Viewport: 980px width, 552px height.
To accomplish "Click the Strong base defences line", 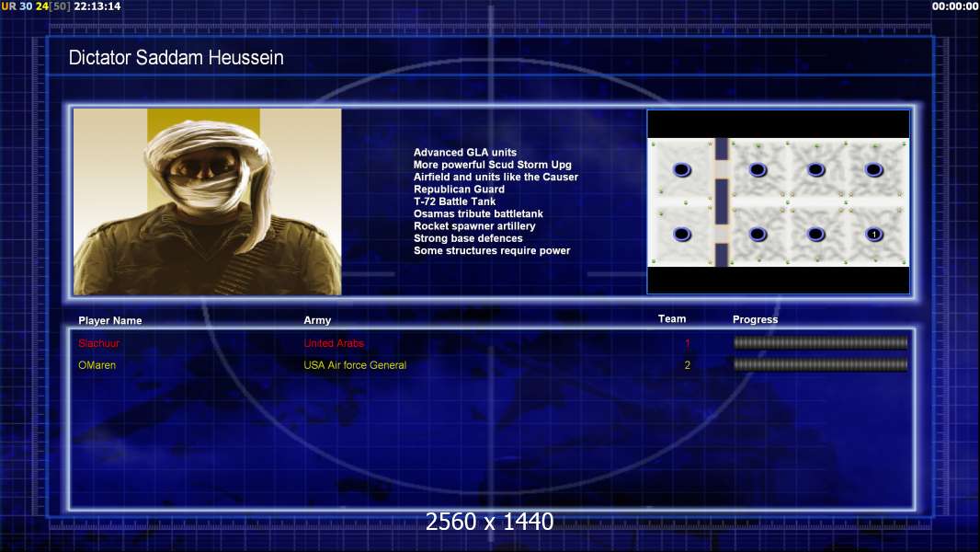I will click(468, 238).
